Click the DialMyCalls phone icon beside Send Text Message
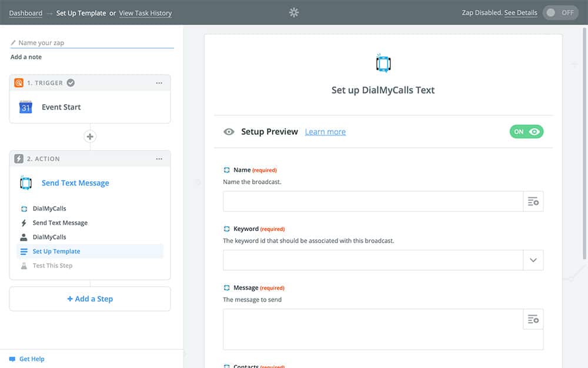The image size is (588, 368). coord(25,183)
